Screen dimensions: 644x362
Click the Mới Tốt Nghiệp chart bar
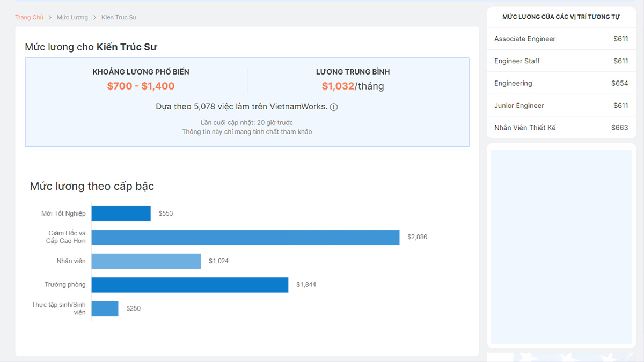[x=121, y=213]
